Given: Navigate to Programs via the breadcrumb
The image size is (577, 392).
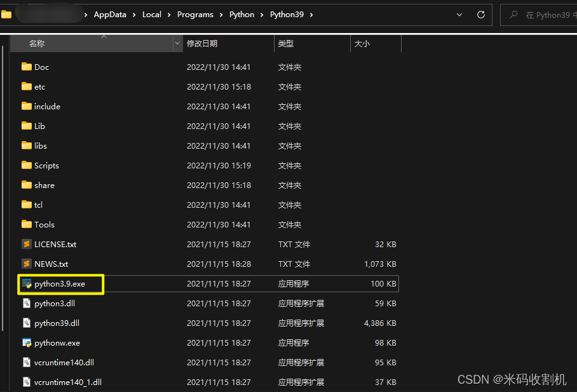Looking at the screenshot, I should [x=195, y=14].
